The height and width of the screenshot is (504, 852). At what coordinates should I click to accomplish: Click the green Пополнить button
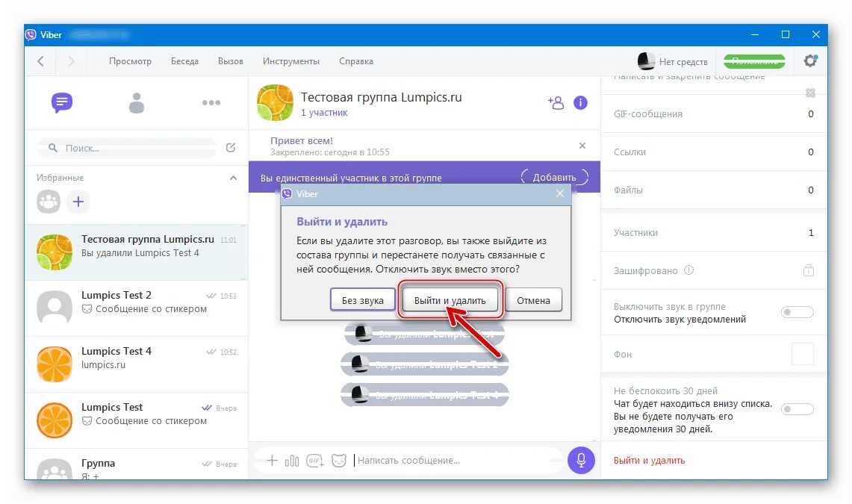tap(754, 60)
